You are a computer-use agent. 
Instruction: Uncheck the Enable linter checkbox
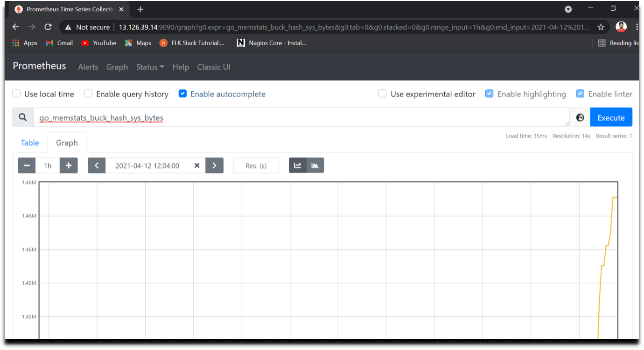click(580, 94)
